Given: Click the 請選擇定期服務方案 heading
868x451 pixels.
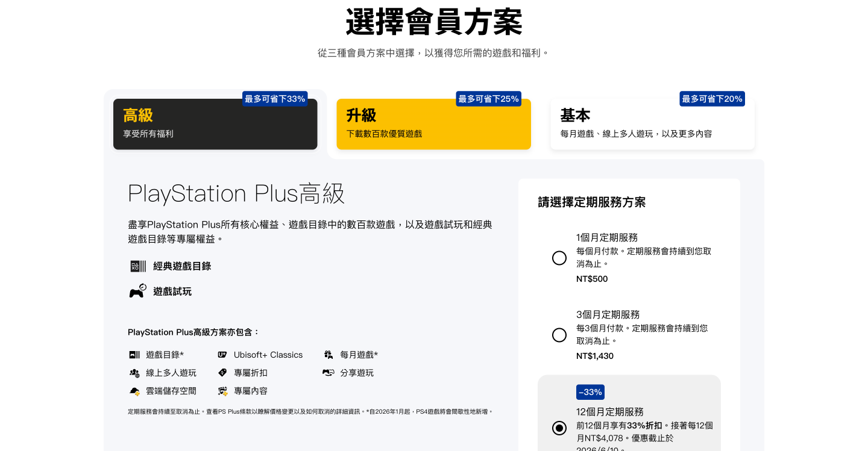Looking at the screenshot, I should (x=592, y=202).
